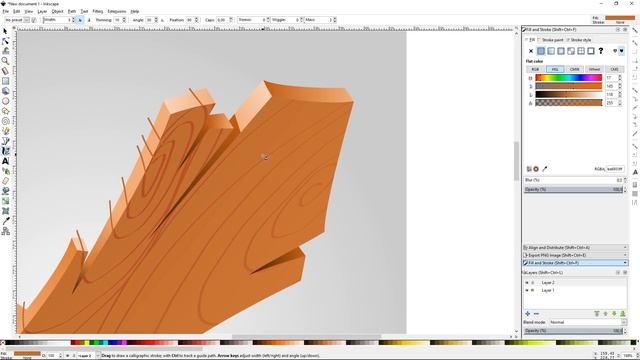Lower layer to bottom in Layers panel
Screen dimensions: 640x360
(623, 313)
